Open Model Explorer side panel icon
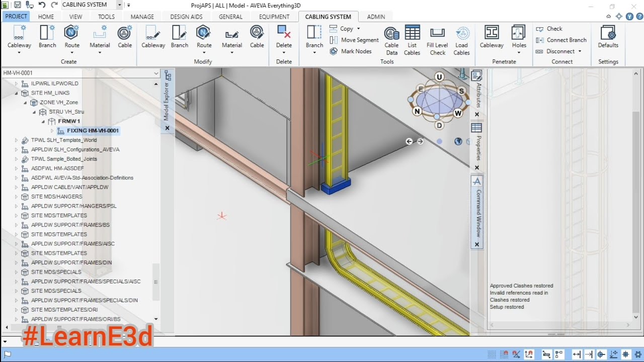 [x=168, y=76]
